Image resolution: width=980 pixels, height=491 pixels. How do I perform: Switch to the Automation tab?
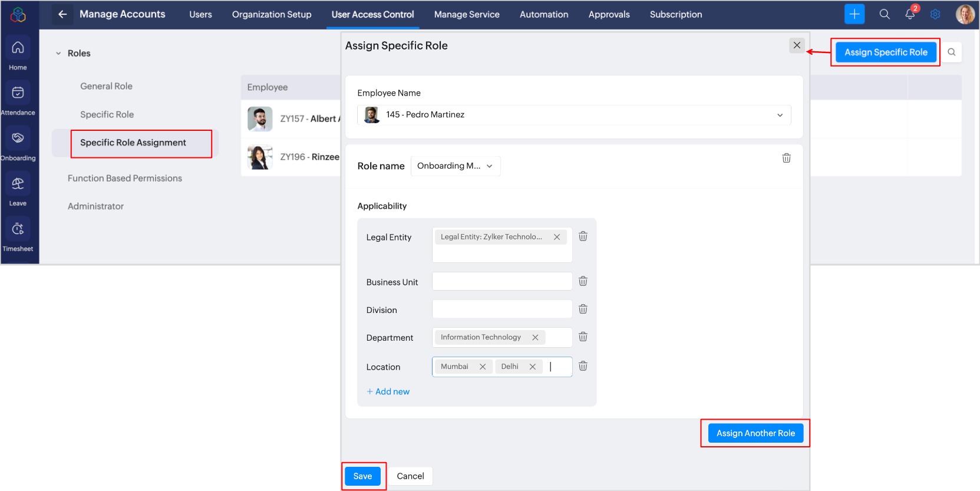[x=544, y=14]
